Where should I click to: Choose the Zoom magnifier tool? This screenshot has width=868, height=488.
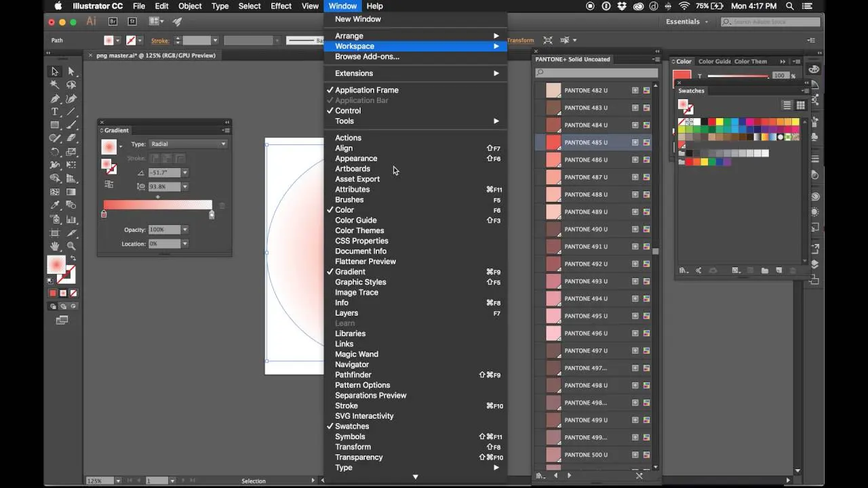coord(71,247)
